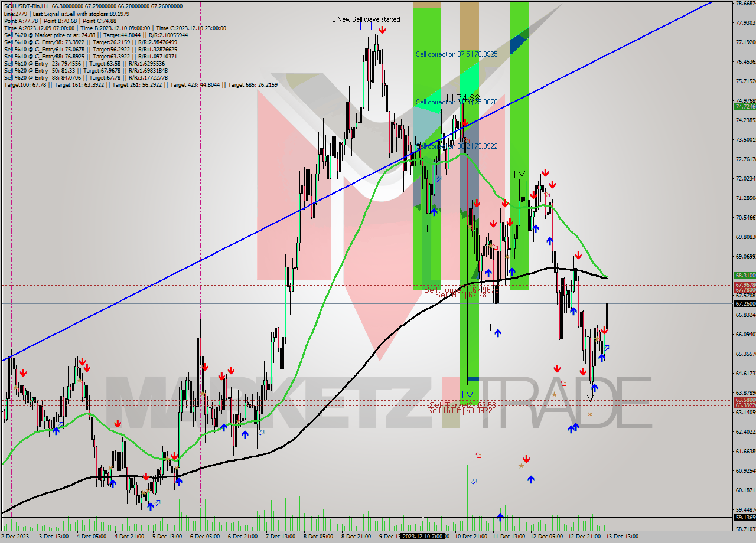Click the '8 Dec 05:00' date label

click(x=318, y=537)
